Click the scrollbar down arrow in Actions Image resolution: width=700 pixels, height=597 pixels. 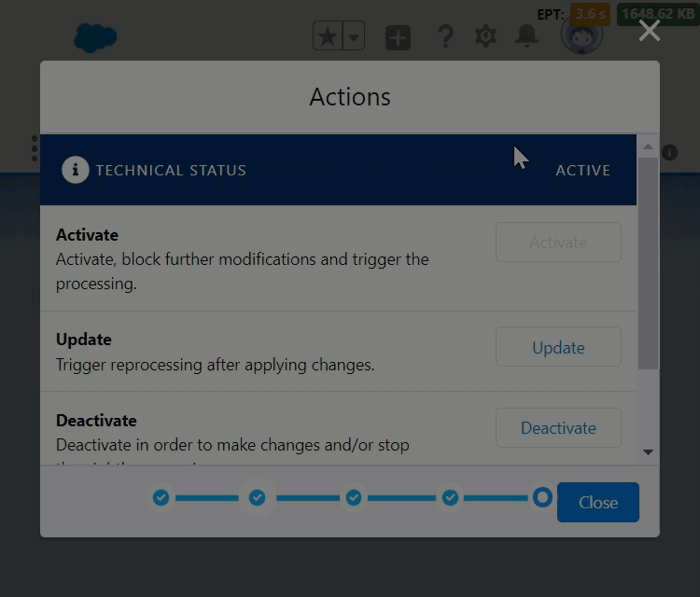(x=649, y=452)
